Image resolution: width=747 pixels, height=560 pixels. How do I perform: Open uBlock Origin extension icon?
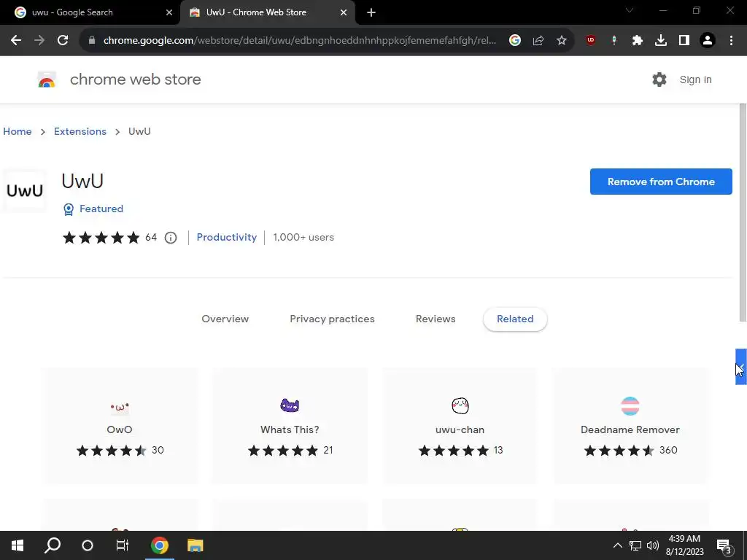coord(591,41)
